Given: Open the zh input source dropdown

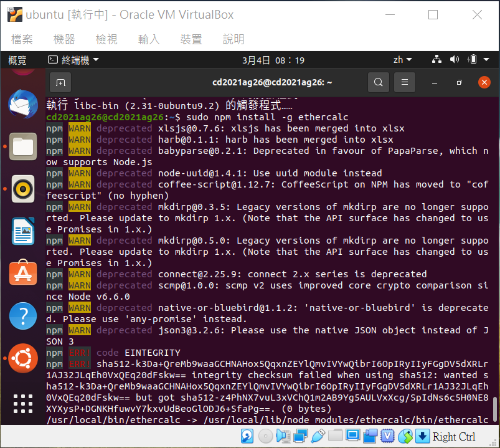Looking at the screenshot, I should coord(402,60).
